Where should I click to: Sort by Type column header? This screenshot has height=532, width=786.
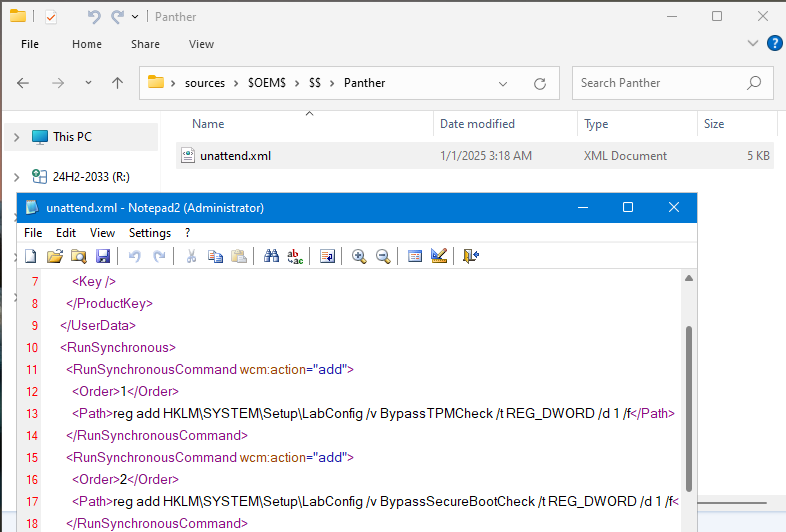coord(596,124)
